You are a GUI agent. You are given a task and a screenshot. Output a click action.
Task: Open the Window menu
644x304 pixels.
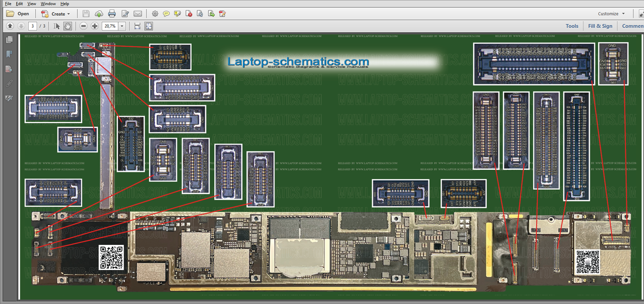pos(48,3)
